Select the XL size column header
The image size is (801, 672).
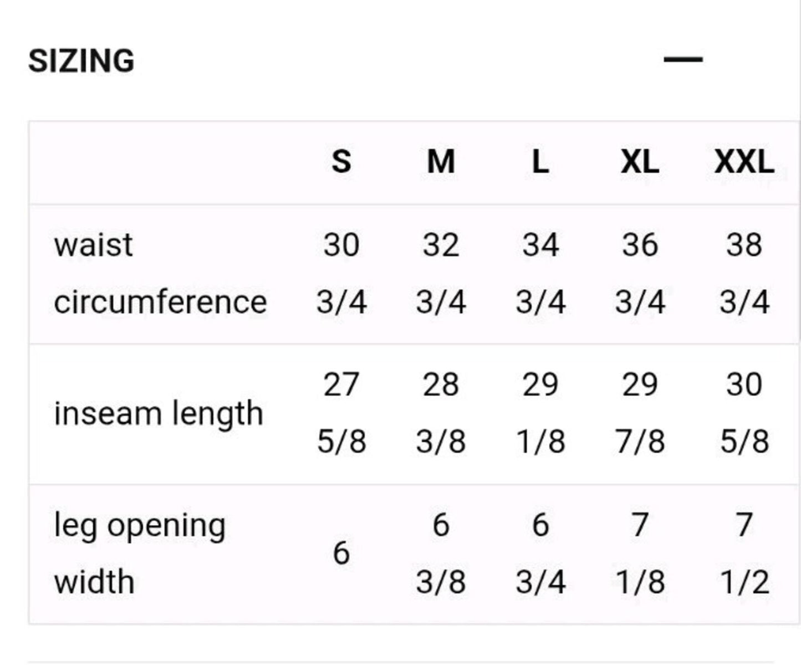pyautogui.click(x=640, y=162)
